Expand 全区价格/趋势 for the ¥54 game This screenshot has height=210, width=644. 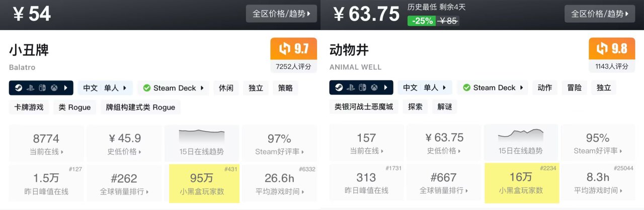point(281,14)
